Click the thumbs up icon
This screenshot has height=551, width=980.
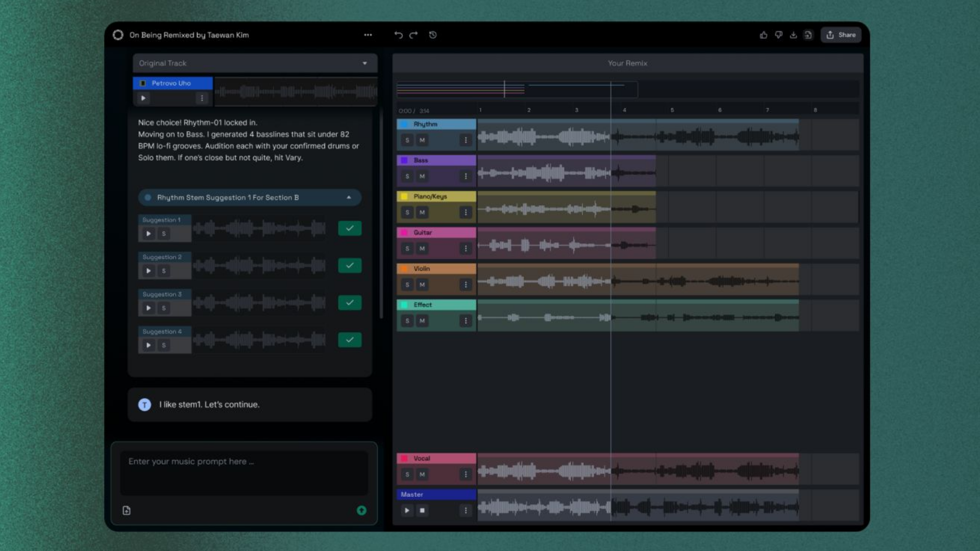[764, 35]
